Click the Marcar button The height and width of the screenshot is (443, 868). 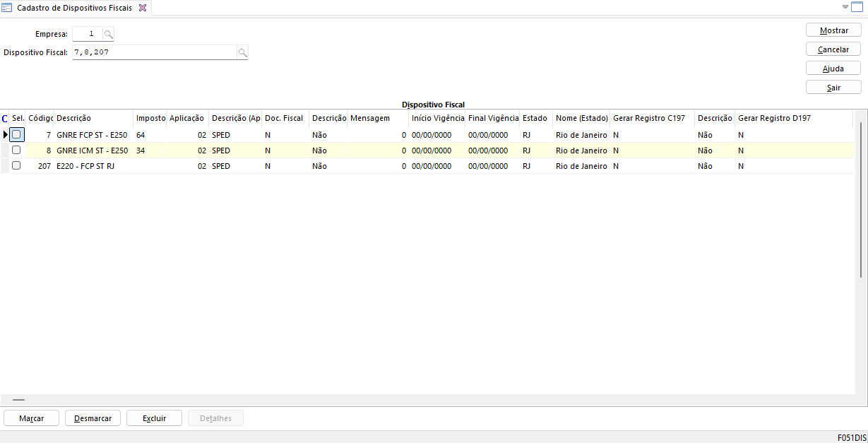pyautogui.click(x=32, y=418)
